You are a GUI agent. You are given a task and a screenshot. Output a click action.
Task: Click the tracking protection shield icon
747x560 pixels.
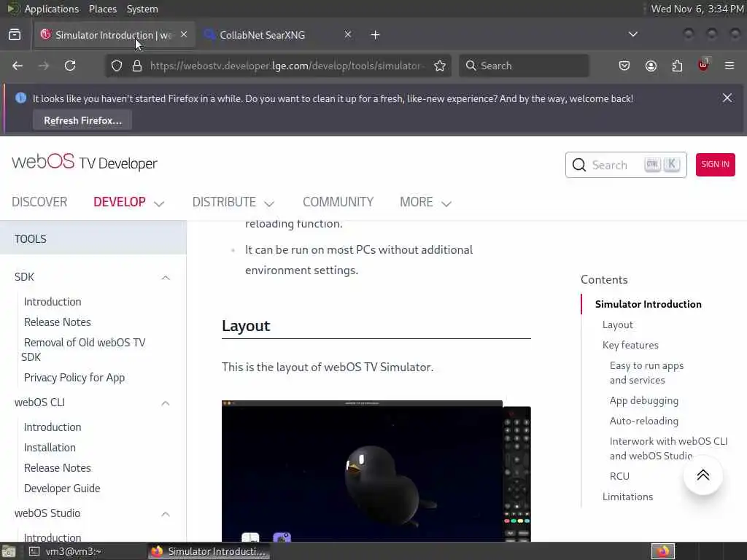117,66
